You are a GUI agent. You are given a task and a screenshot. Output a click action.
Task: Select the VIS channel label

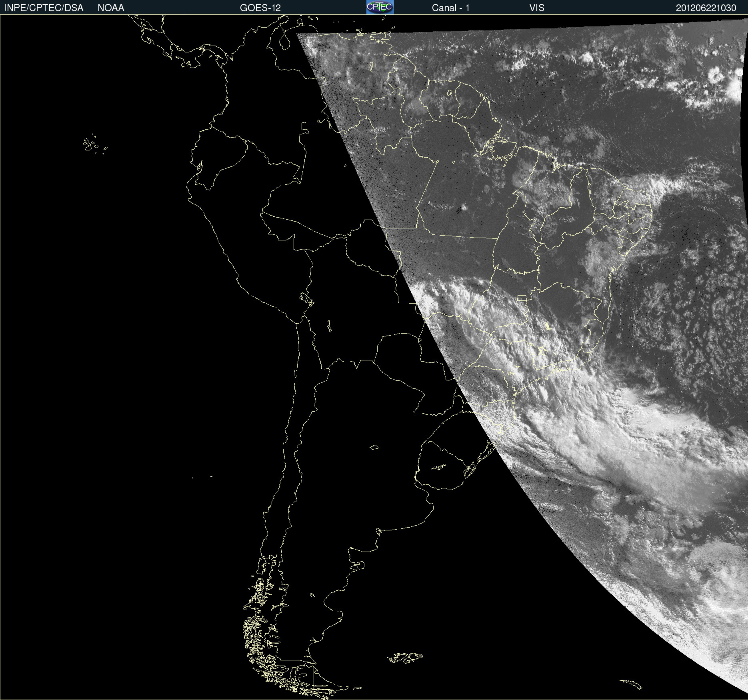click(x=537, y=8)
